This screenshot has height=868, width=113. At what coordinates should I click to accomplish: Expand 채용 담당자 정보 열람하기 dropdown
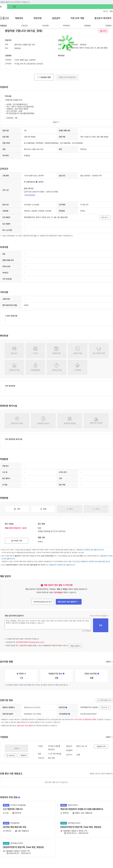click(x=69, y=602)
